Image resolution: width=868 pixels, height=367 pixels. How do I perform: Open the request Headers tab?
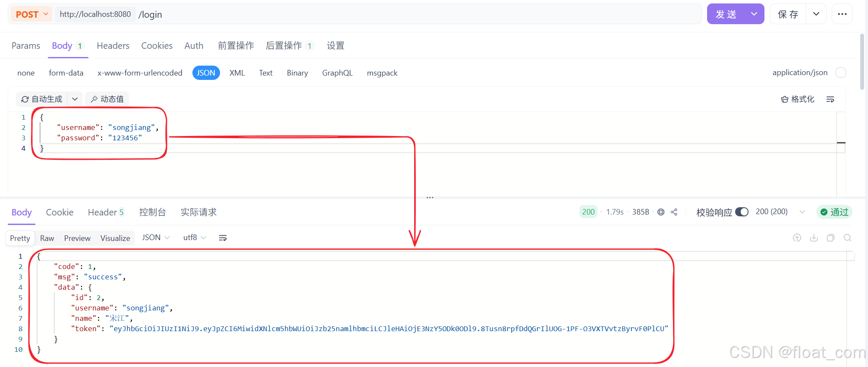click(x=113, y=46)
